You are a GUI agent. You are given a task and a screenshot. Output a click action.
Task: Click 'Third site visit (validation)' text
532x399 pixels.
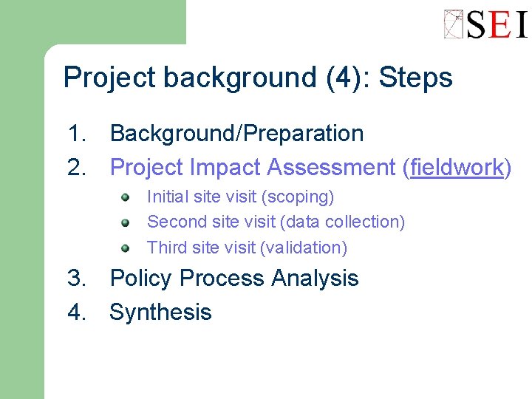click(247, 248)
